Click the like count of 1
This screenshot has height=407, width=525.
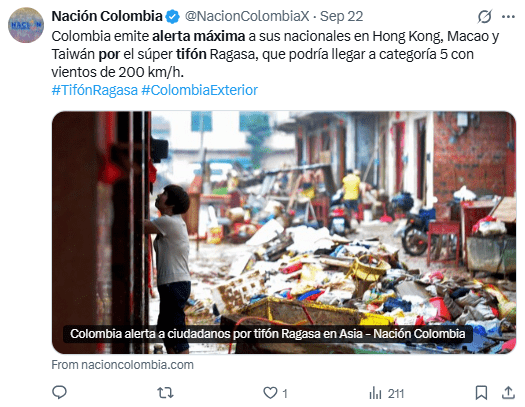tap(285, 393)
